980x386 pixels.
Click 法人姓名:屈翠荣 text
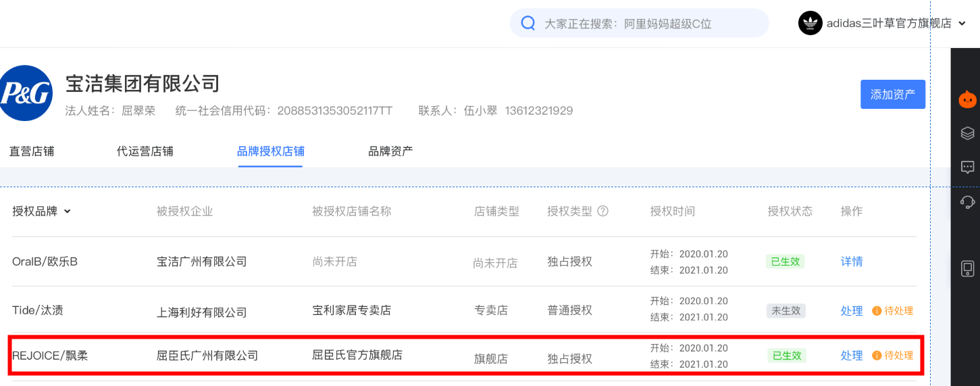110,111
